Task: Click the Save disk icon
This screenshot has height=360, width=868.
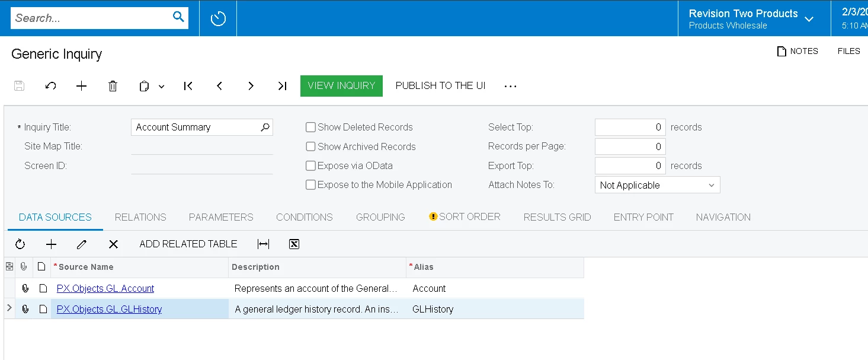Action: [19, 86]
